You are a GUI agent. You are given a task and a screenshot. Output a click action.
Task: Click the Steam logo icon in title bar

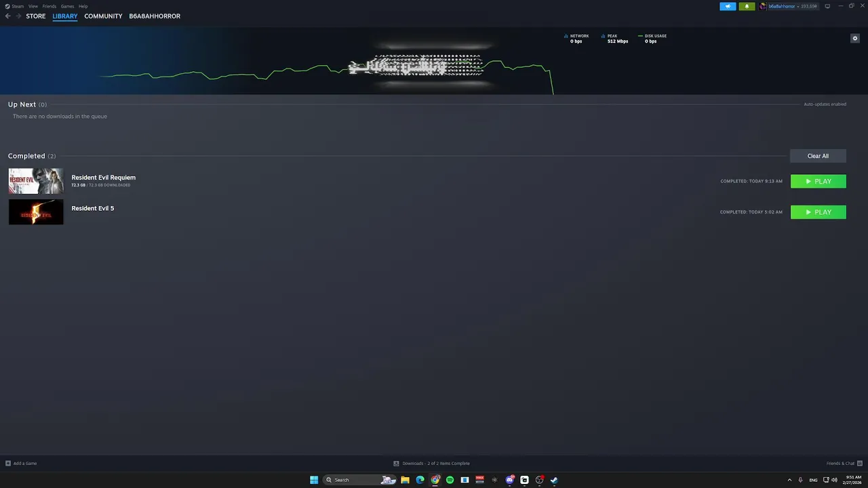[7, 6]
